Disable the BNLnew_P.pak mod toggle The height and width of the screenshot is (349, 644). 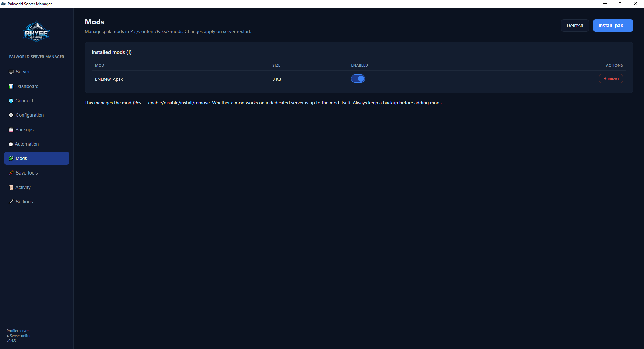(358, 79)
